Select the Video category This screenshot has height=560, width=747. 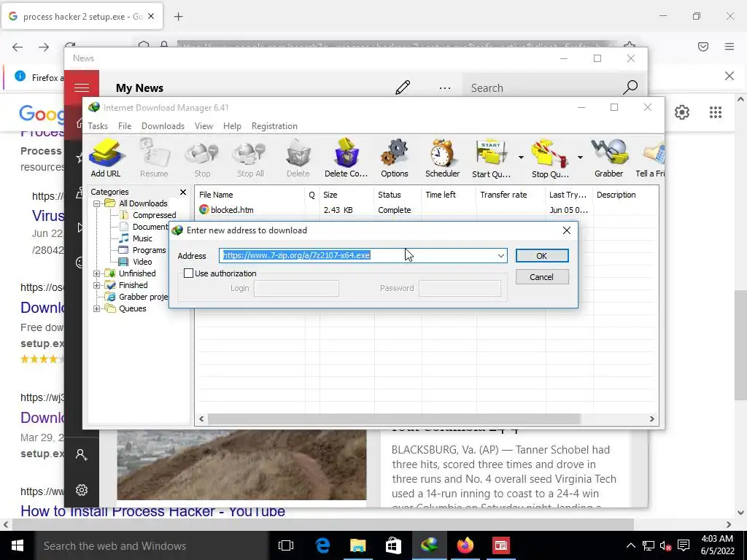[x=142, y=262]
